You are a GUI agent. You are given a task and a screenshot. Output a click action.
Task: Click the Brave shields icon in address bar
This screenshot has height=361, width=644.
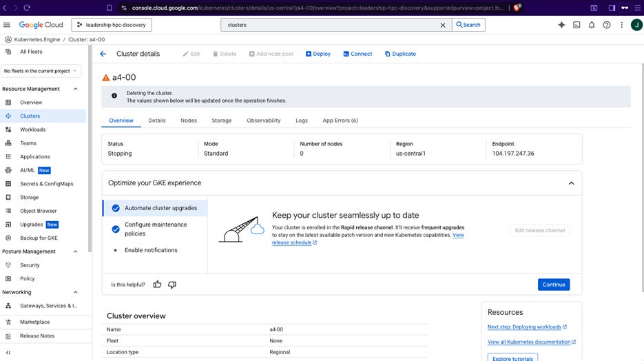pos(517,8)
